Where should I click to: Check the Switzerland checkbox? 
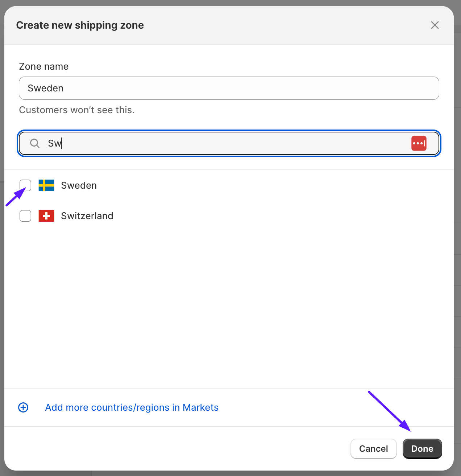click(25, 216)
